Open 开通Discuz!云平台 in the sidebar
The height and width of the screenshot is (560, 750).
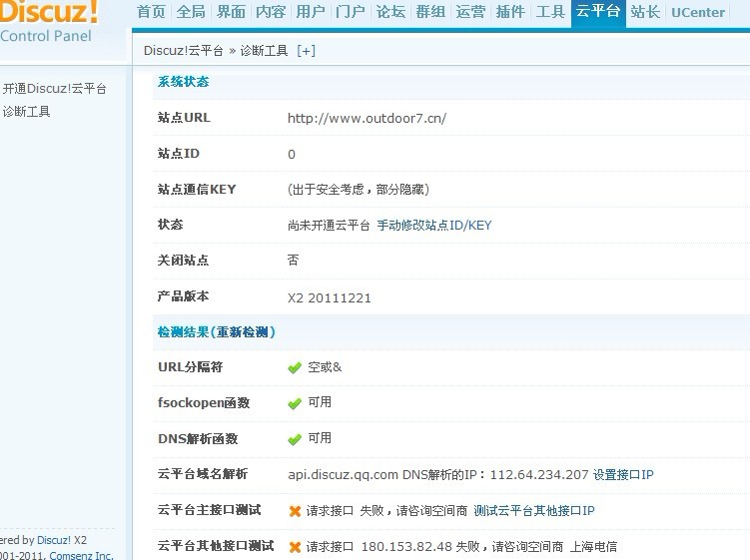tap(54, 89)
